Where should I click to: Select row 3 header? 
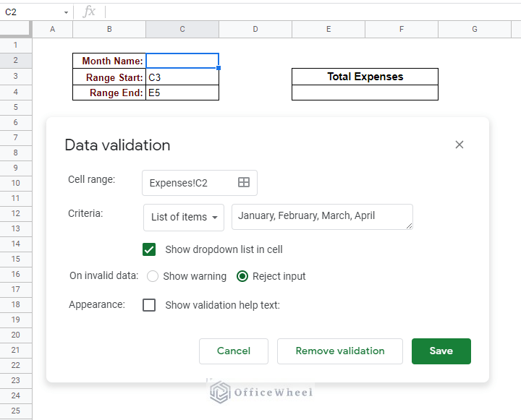[x=15, y=77]
